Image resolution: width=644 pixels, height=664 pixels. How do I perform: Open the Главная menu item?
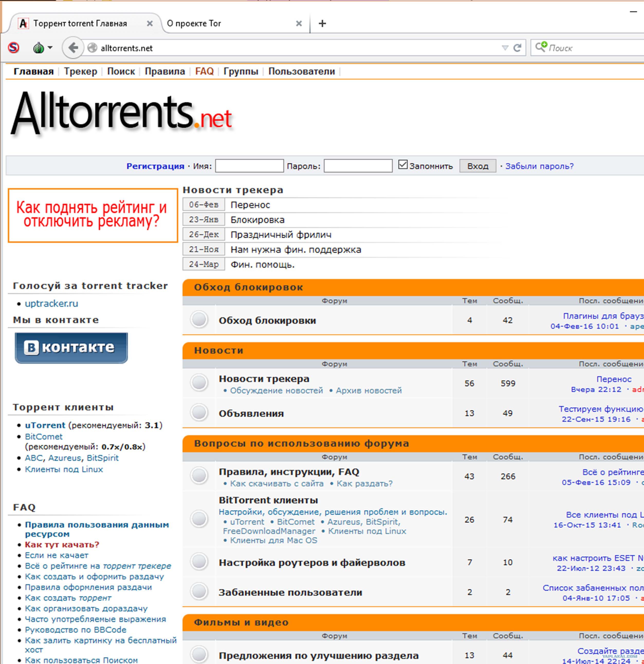pyautogui.click(x=34, y=71)
